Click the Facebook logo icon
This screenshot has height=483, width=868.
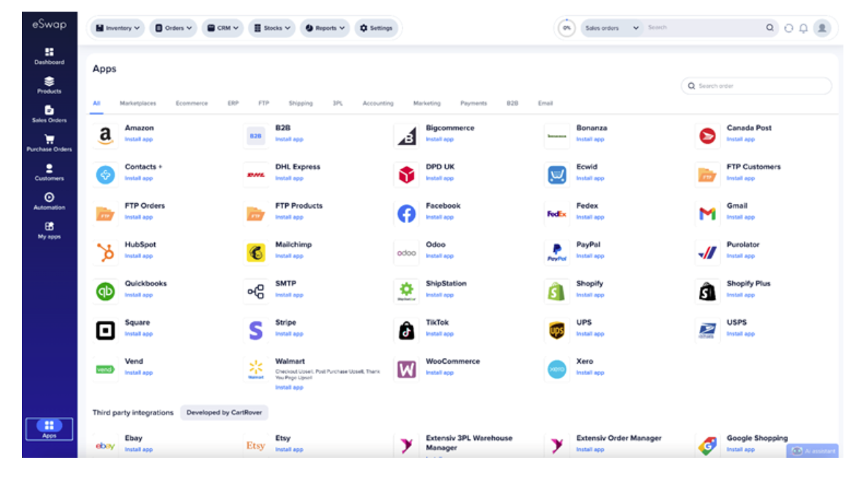(406, 214)
